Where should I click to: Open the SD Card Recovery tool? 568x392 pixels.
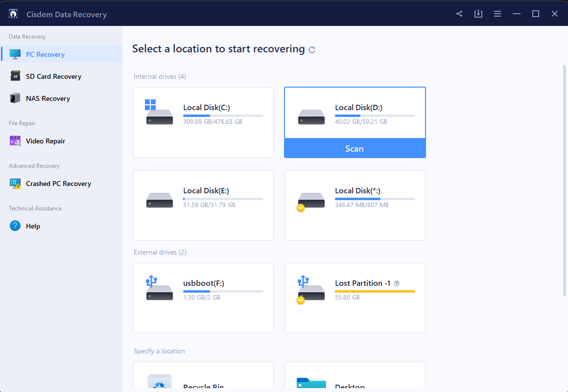pyautogui.click(x=53, y=76)
